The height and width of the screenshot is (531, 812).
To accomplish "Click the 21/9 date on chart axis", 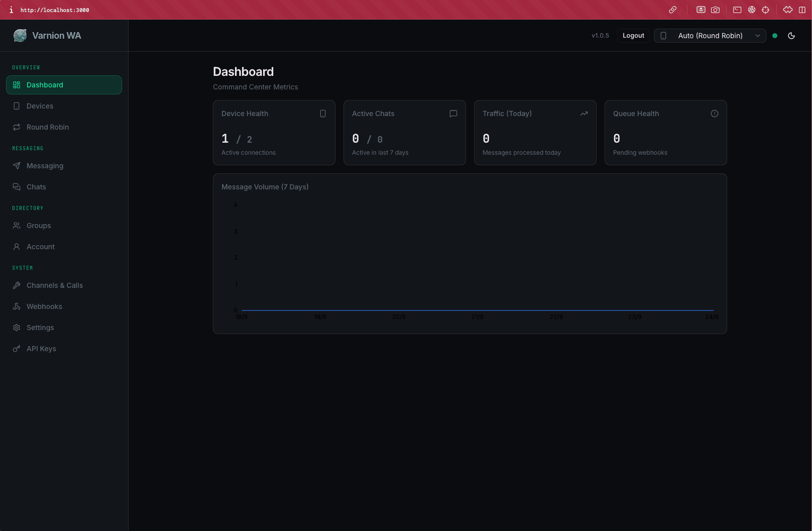I will pos(478,317).
